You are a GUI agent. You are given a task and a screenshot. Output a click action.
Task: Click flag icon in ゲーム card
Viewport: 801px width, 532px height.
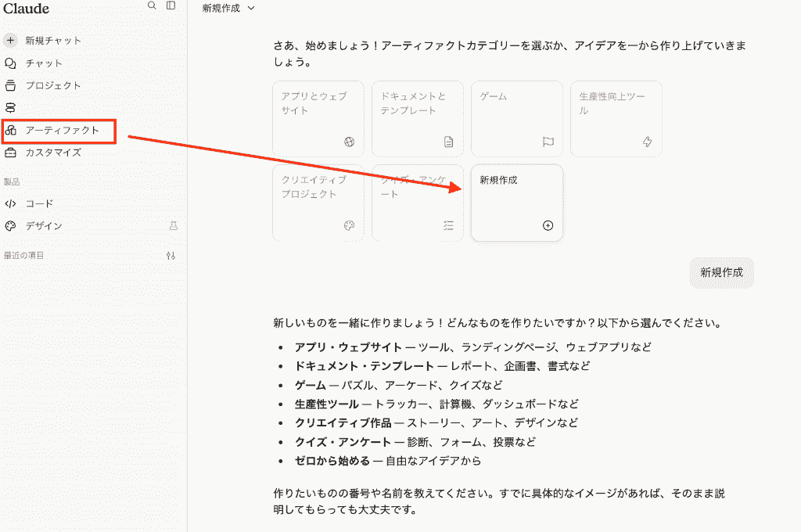point(548,142)
